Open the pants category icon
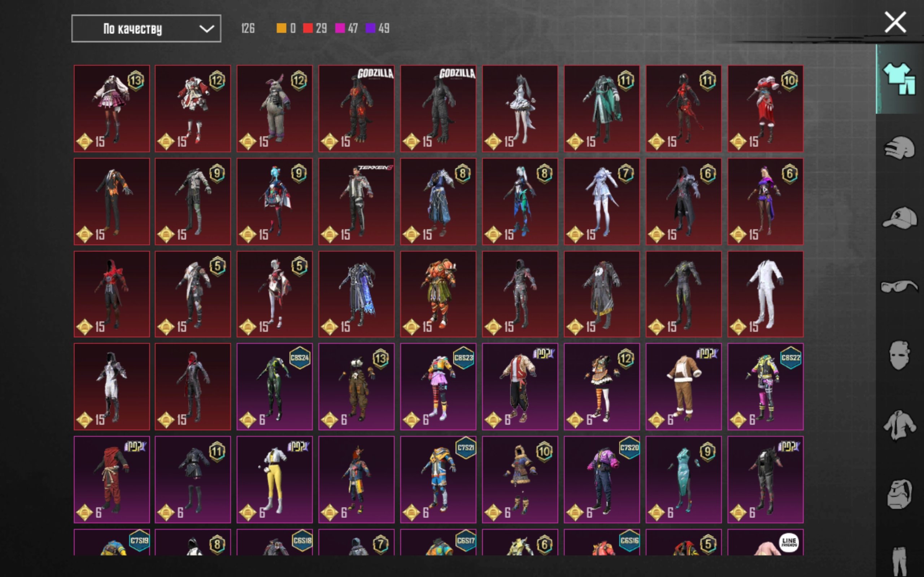The height and width of the screenshot is (577, 924). [900, 561]
